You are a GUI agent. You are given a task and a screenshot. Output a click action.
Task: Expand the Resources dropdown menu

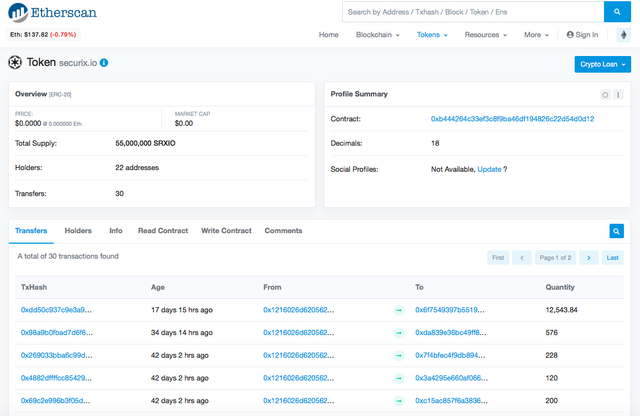pos(486,35)
